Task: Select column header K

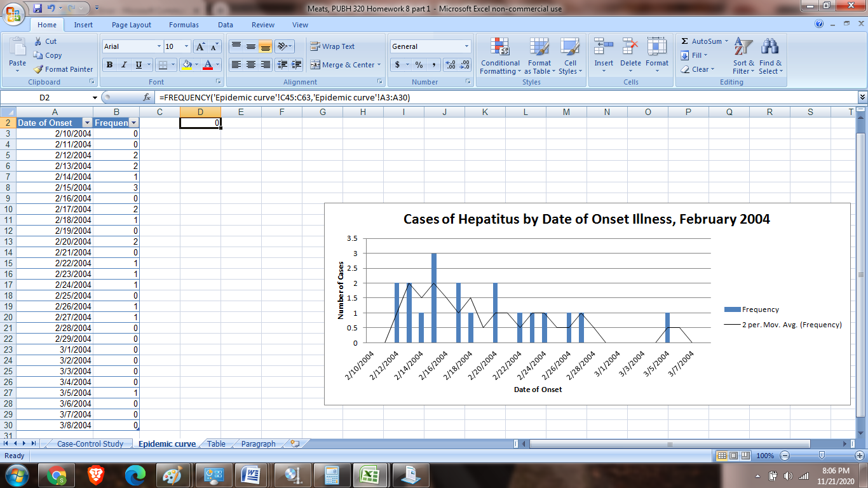Action: [485, 112]
